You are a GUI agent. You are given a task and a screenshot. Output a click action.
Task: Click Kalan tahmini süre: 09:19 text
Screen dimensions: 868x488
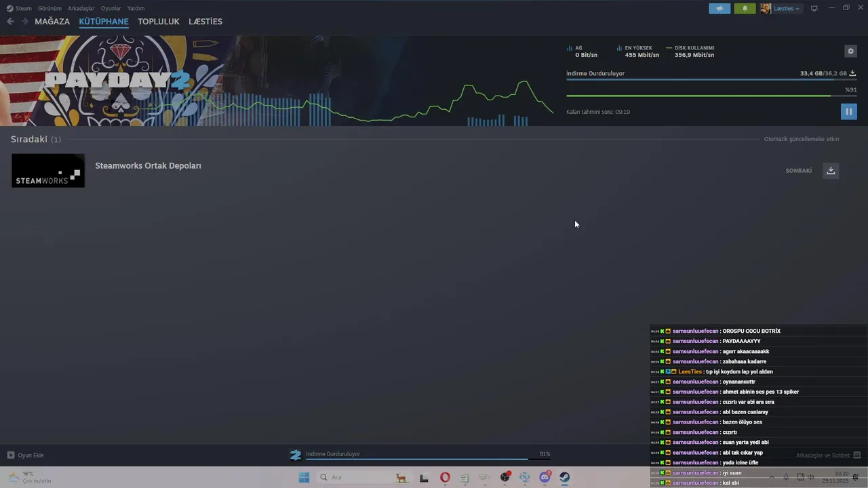click(598, 112)
